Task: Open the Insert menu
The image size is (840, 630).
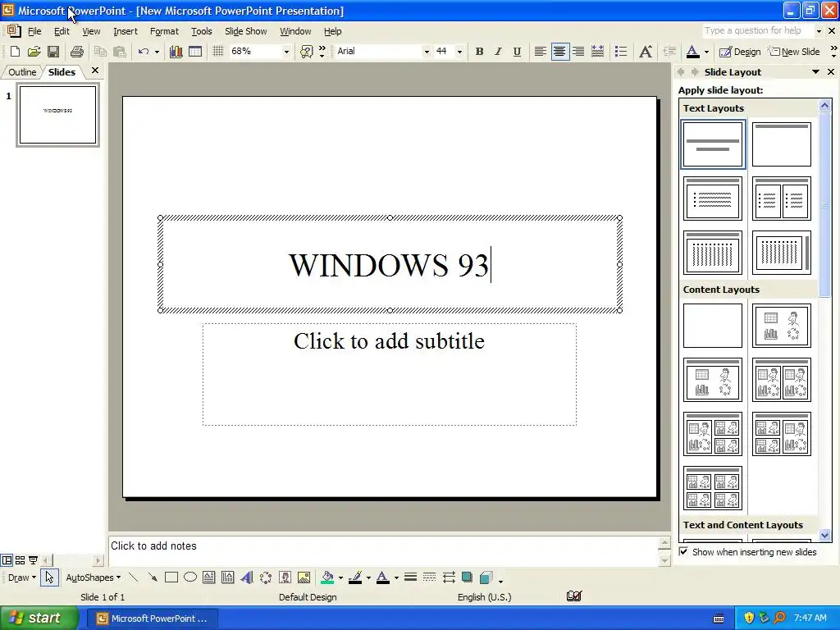Action: point(126,31)
